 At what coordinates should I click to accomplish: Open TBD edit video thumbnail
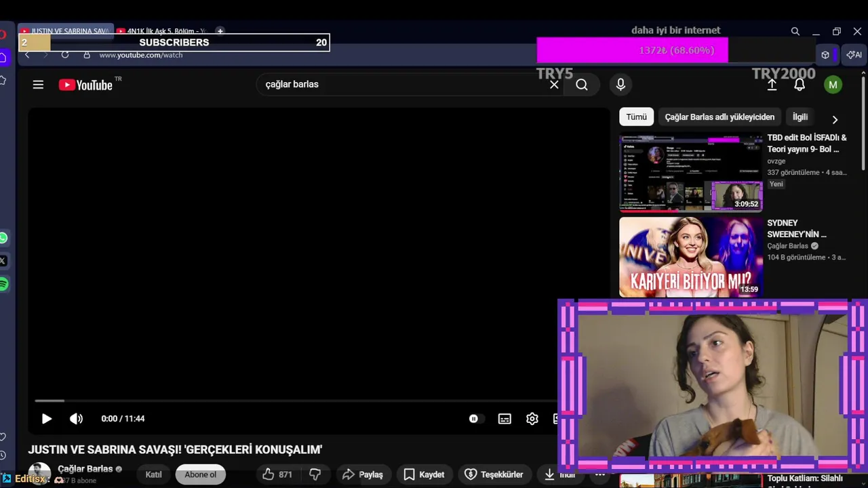coord(691,173)
